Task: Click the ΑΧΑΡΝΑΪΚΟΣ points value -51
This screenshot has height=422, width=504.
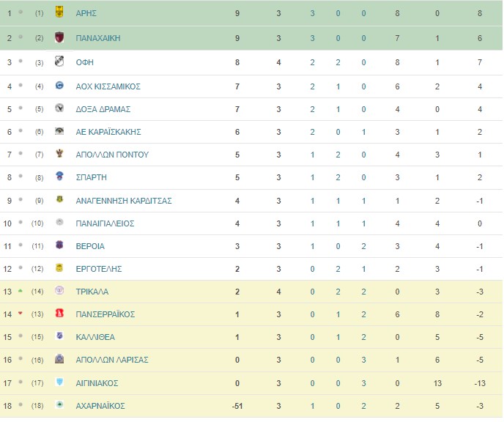Action: 237,406
